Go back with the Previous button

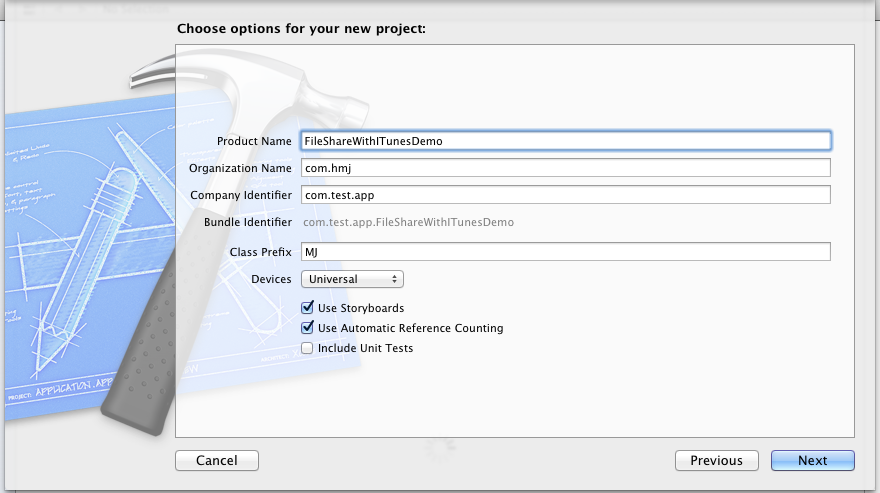[717, 460]
